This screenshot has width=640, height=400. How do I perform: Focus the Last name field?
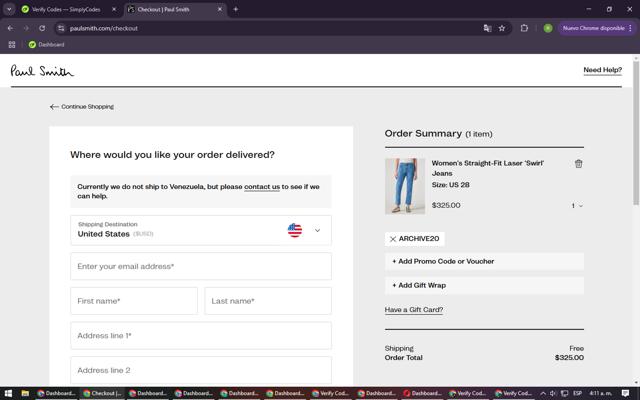[x=268, y=301]
